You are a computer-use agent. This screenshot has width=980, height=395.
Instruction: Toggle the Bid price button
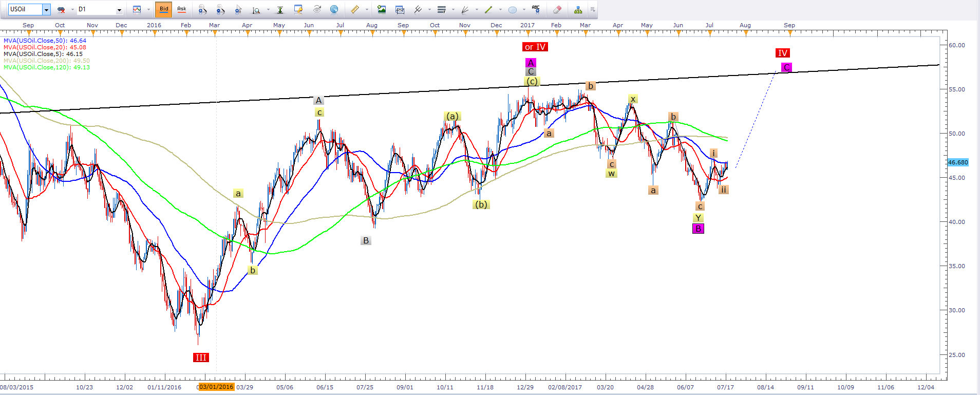(164, 9)
